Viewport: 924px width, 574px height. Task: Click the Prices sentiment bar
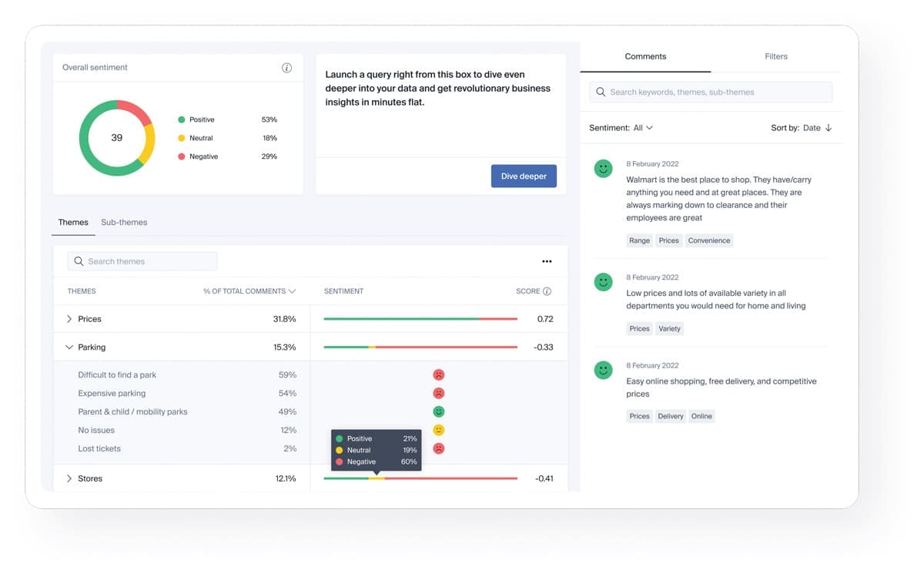pyautogui.click(x=420, y=319)
